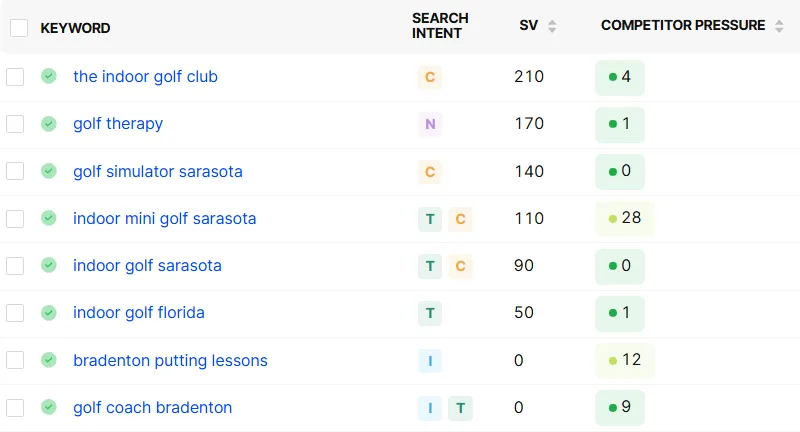Viewport: 800px width, 432px height.
Task: Click the C intent badge for golf simulator sarasota
Action: pyautogui.click(x=430, y=172)
